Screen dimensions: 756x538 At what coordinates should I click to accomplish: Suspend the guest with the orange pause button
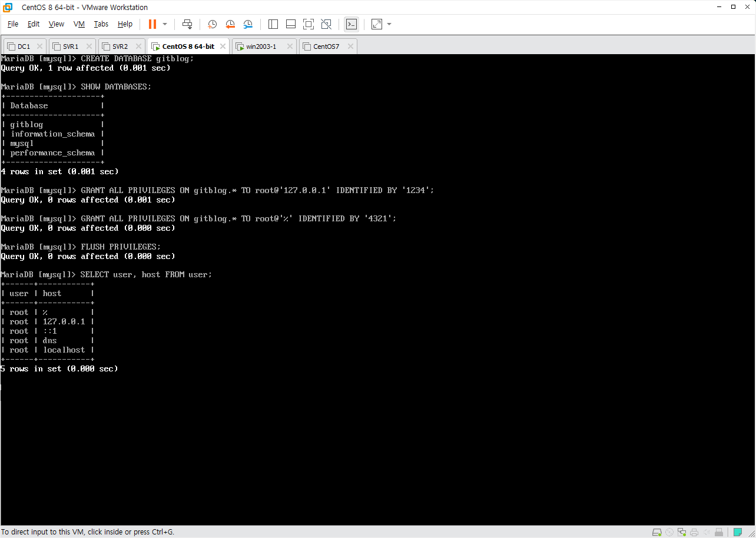(x=152, y=24)
